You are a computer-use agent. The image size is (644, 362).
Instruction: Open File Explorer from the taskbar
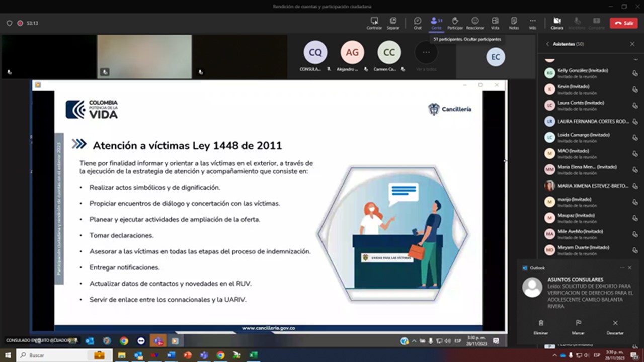coord(122,355)
